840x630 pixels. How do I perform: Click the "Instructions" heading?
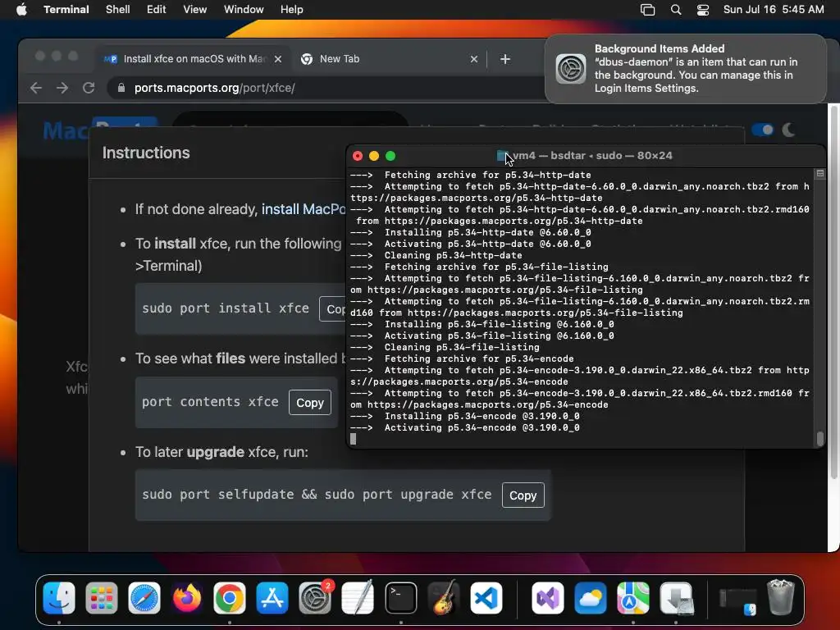click(x=146, y=153)
